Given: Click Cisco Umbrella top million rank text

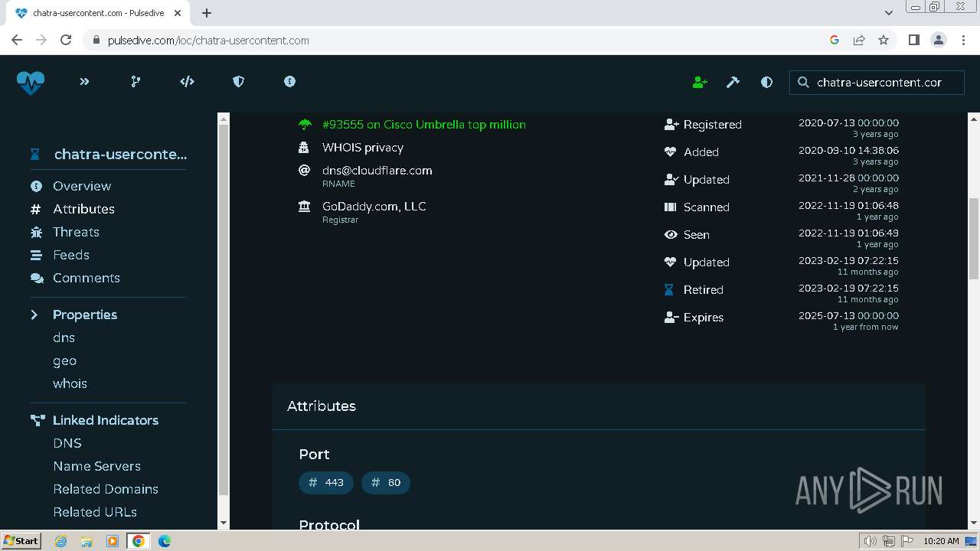Looking at the screenshot, I should click(424, 124).
